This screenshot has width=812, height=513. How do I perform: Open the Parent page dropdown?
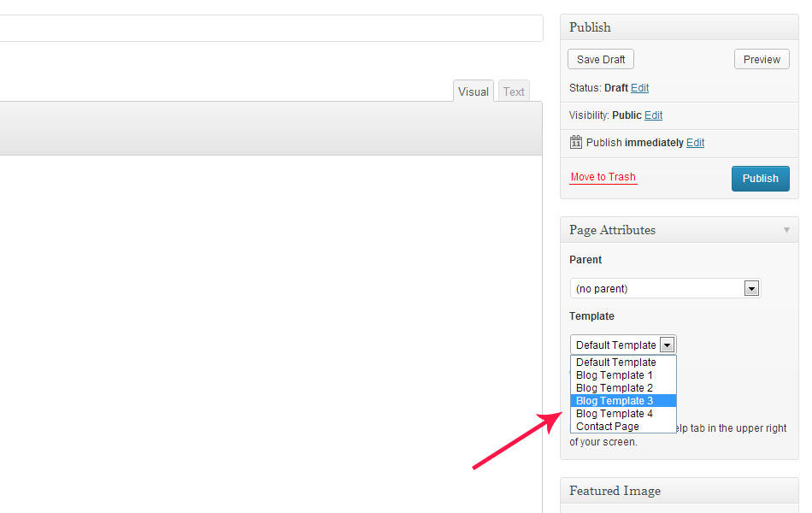pyautogui.click(x=665, y=289)
